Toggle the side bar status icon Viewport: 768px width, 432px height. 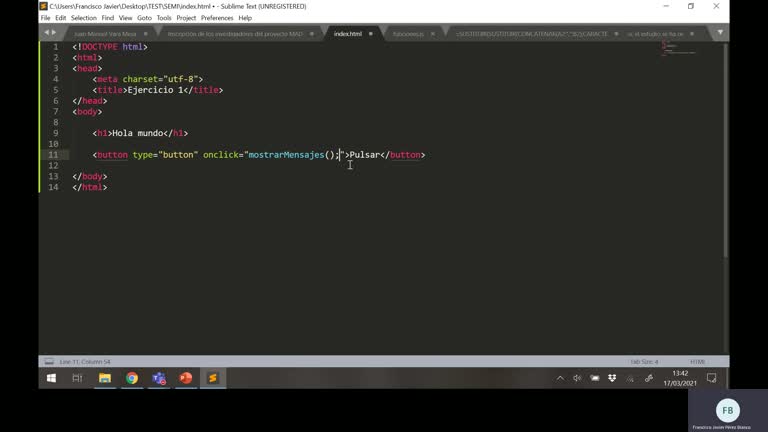point(49,361)
